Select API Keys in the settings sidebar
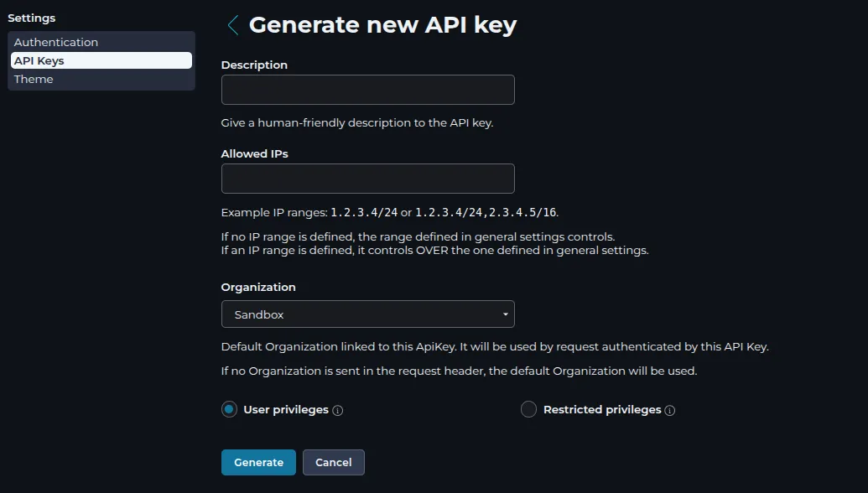This screenshot has height=493, width=868. click(x=39, y=60)
